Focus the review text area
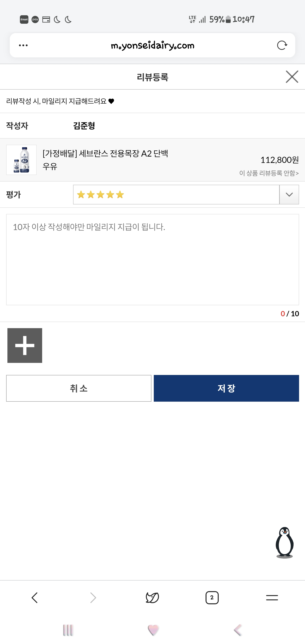305x644 pixels. point(152,260)
